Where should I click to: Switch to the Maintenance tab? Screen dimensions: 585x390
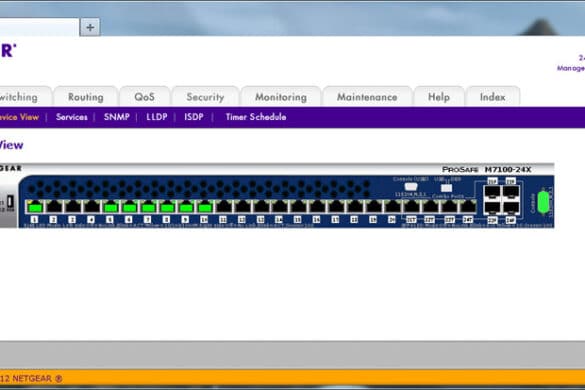pos(367,97)
